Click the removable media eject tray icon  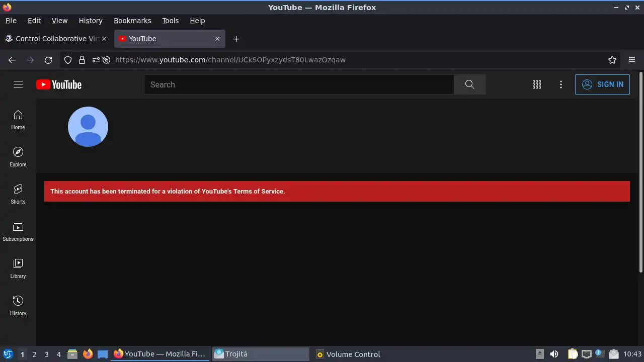click(540, 354)
